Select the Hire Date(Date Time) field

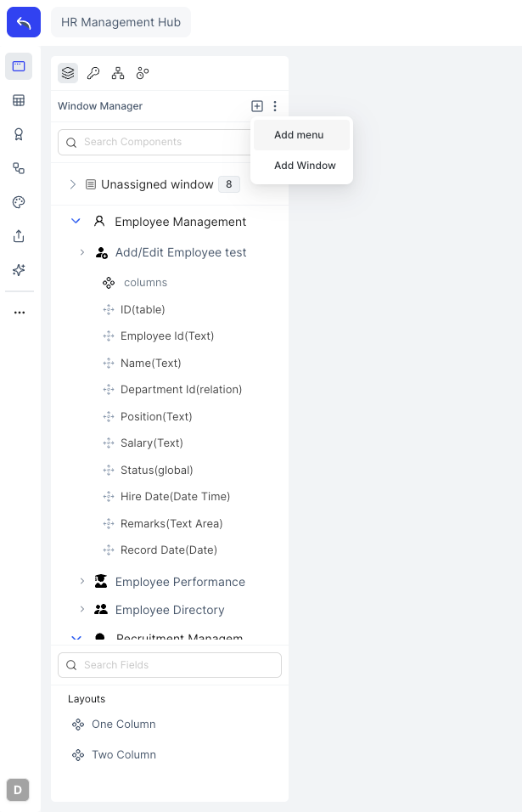pos(176,497)
